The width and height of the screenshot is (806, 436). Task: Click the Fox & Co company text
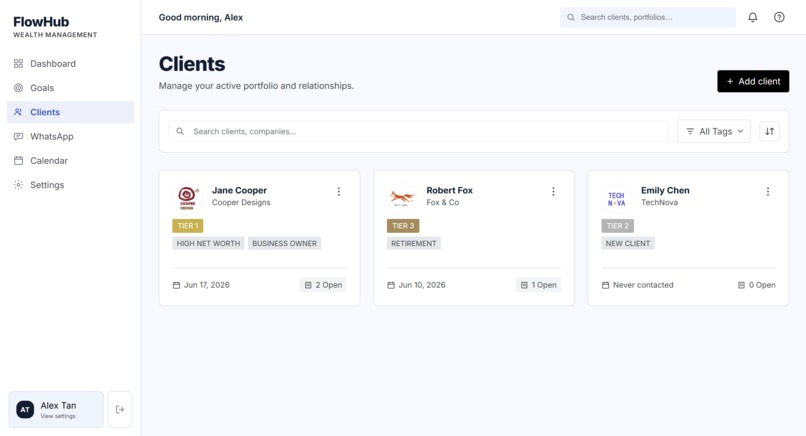pos(443,202)
